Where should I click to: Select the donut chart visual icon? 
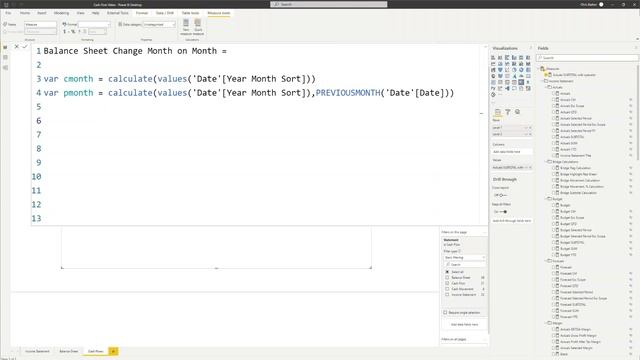521,70
